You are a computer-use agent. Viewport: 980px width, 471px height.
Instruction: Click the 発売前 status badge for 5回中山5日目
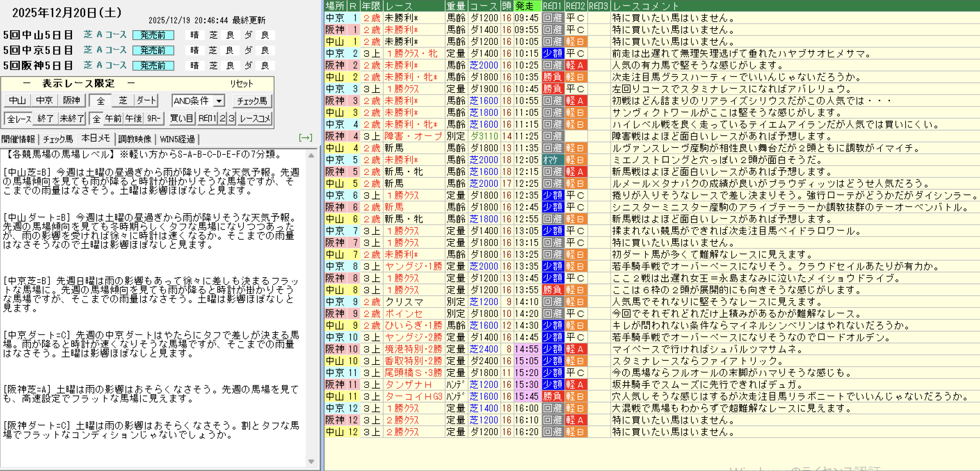coord(153,35)
